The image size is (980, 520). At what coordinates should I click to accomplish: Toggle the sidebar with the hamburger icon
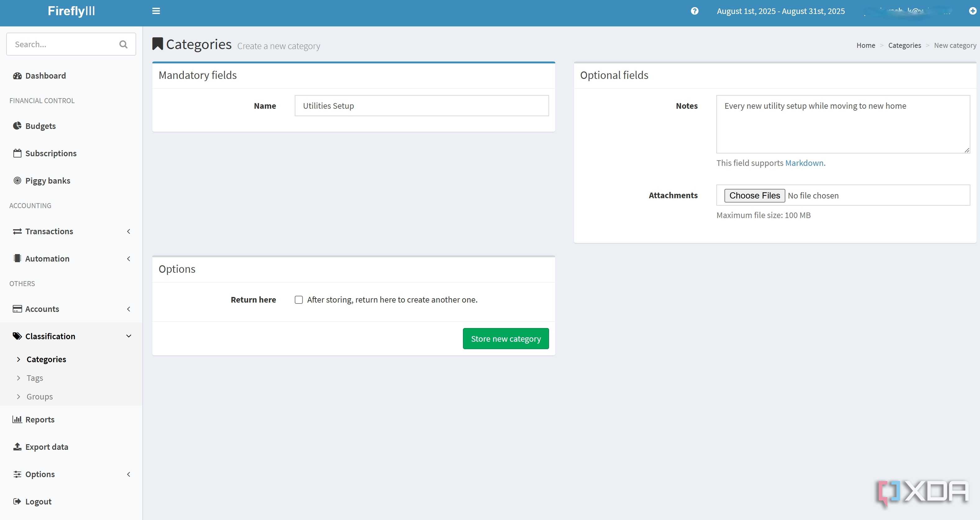point(156,11)
